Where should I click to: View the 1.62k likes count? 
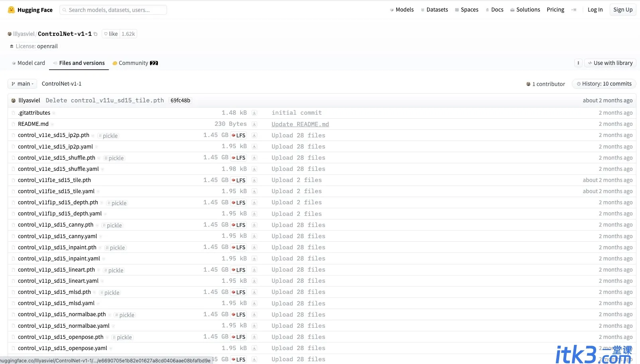click(x=128, y=34)
